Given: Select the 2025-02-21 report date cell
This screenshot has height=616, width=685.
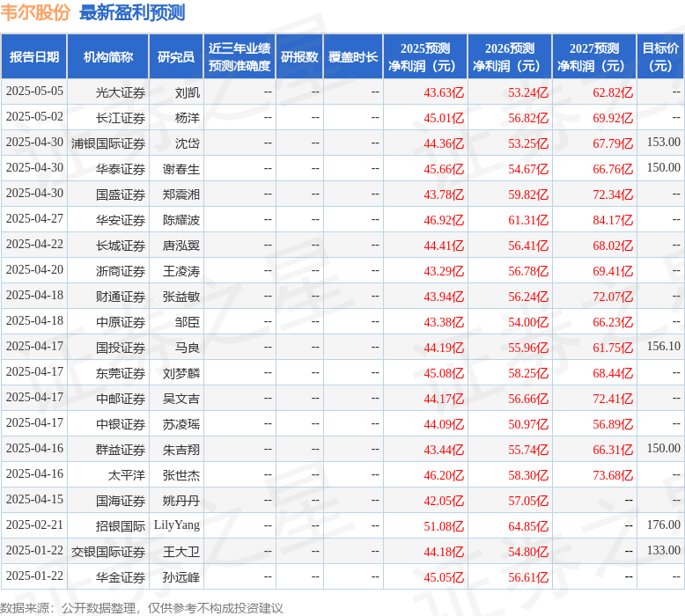Looking at the screenshot, I should (x=34, y=525).
